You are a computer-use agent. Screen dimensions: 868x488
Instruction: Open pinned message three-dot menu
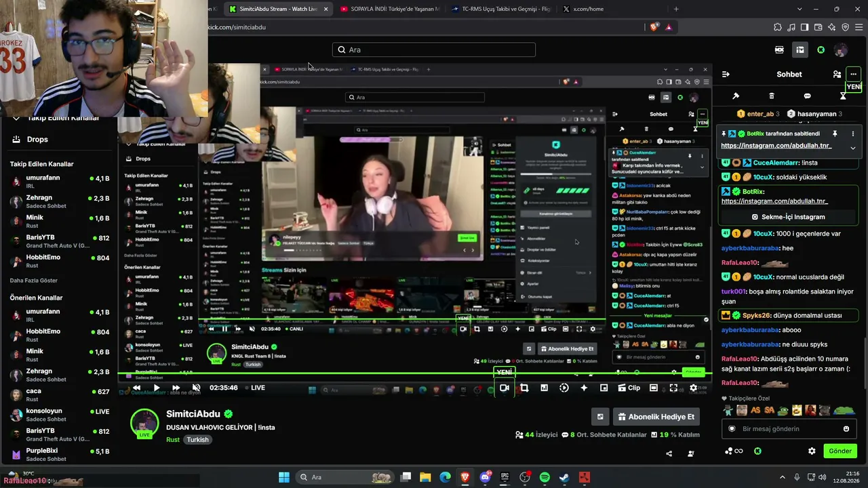pos(853,134)
